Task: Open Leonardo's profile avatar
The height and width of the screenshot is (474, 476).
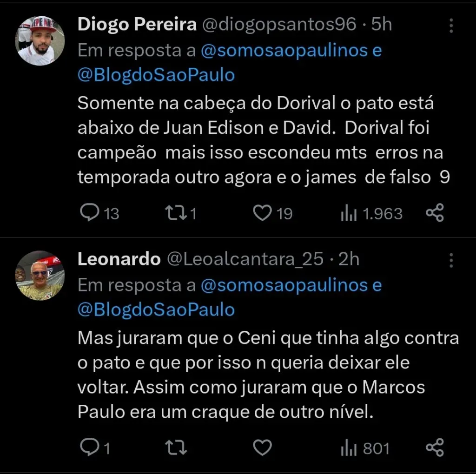Action: (x=40, y=275)
